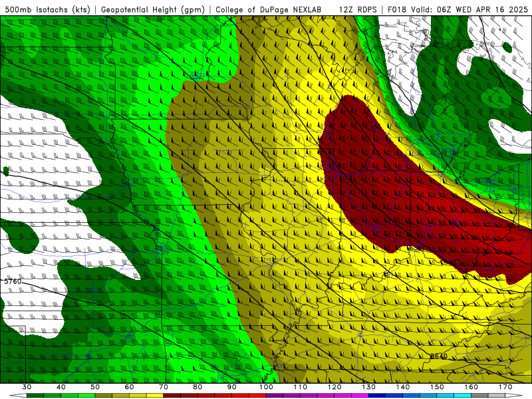532x399 pixels.
Task: Click the 150 value on the color scale
Action: pos(437,387)
